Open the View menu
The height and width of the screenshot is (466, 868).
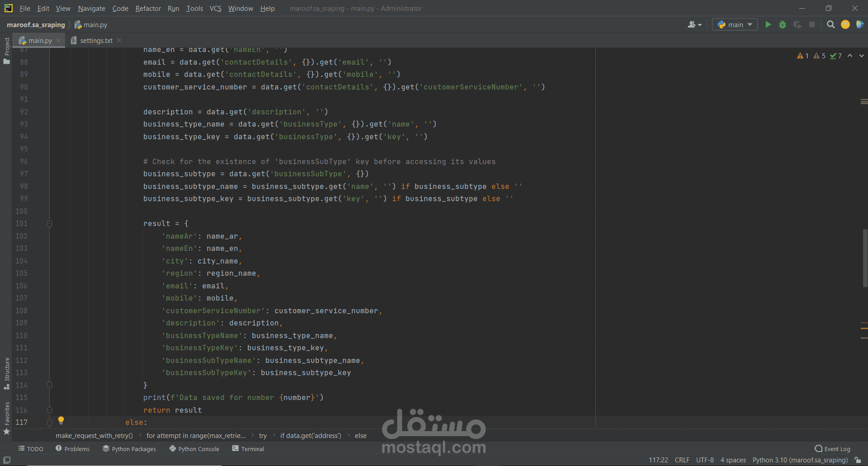pos(63,8)
